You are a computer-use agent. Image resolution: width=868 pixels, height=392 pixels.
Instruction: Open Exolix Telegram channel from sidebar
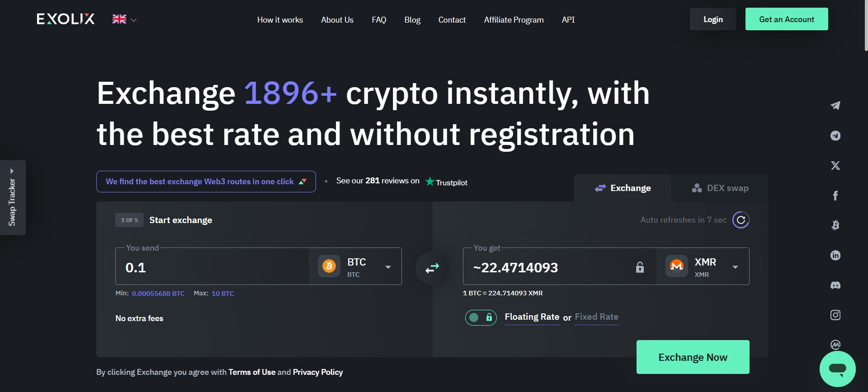(x=835, y=135)
